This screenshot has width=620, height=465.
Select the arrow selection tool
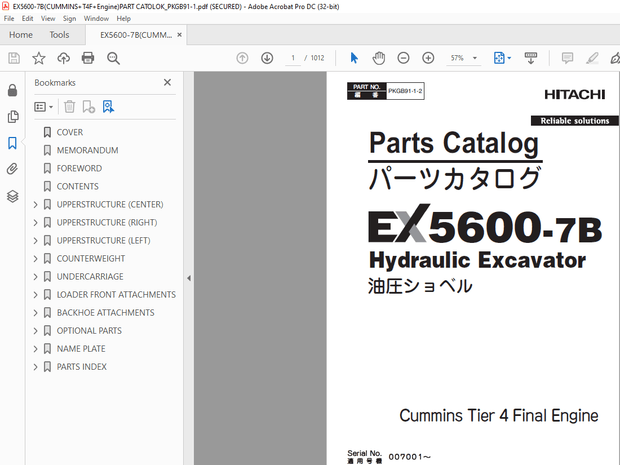click(354, 58)
